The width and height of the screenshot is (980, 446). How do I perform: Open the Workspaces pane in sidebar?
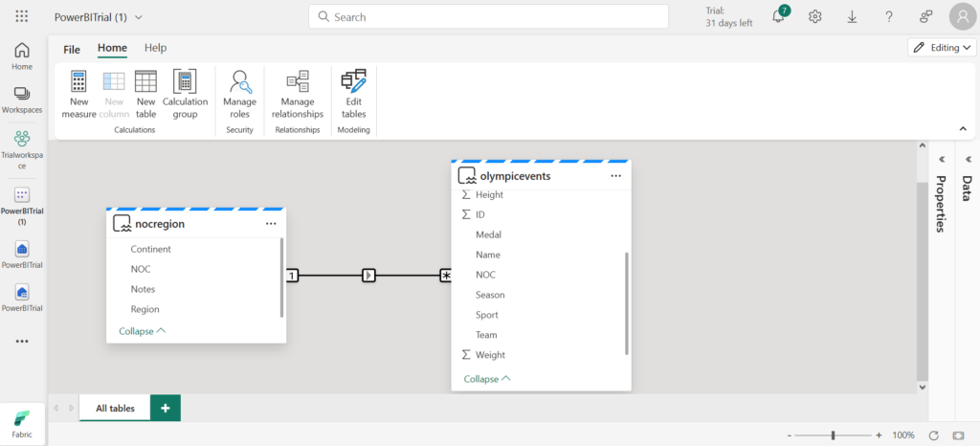[21, 99]
